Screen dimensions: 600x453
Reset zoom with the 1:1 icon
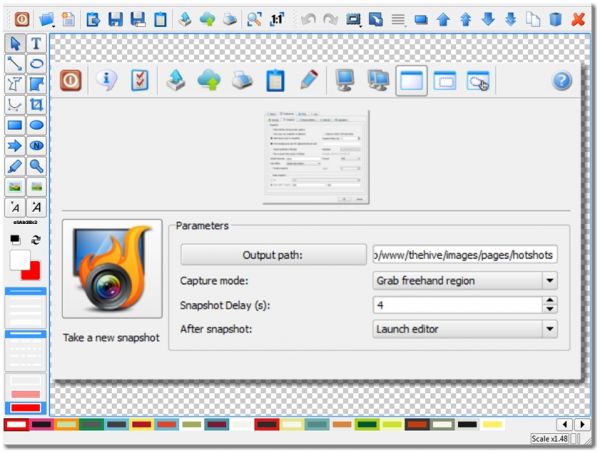(x=277, y=19)
